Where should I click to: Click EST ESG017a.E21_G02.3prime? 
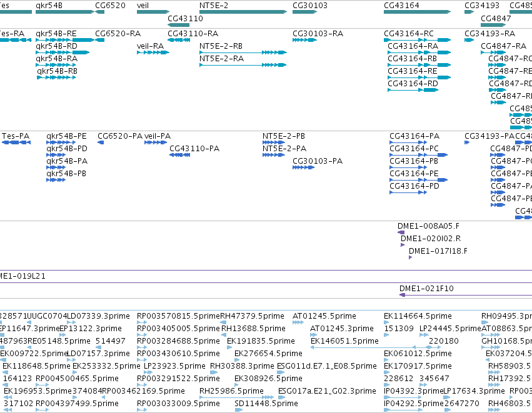pos(283,398)
